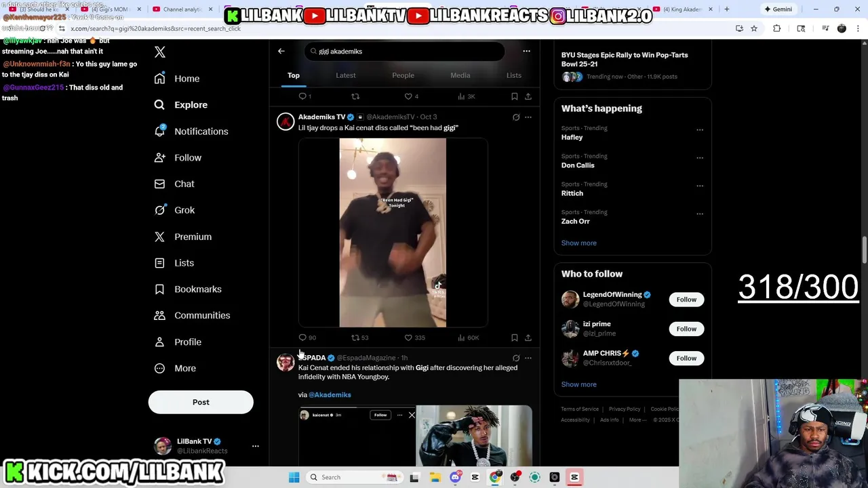Open more options on Akademiks TV post

point(528,117)
